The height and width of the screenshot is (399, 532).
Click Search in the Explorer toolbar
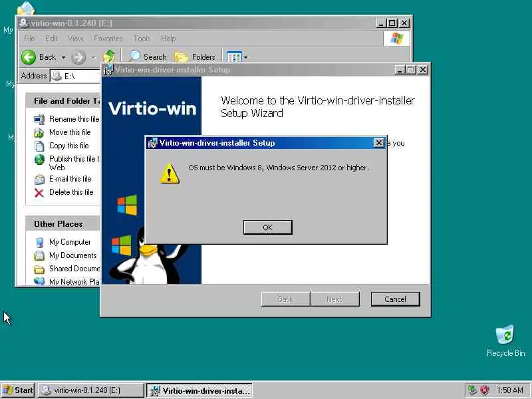(148, 57)
